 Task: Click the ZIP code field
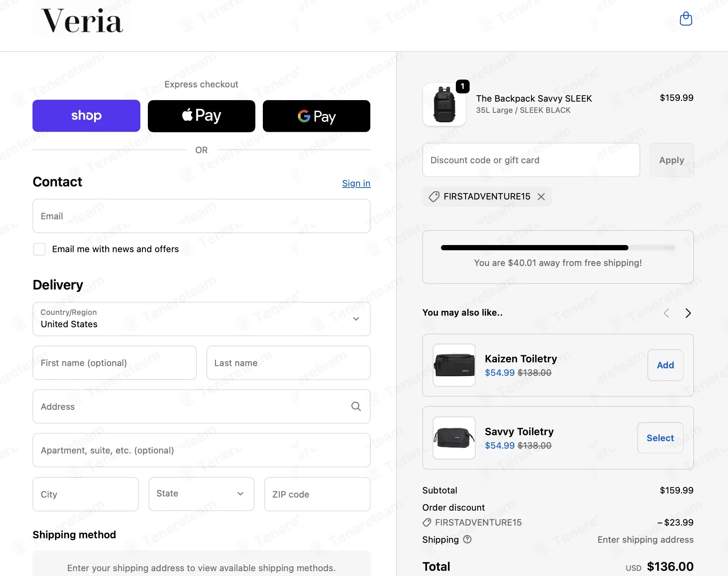click(317, 494)
